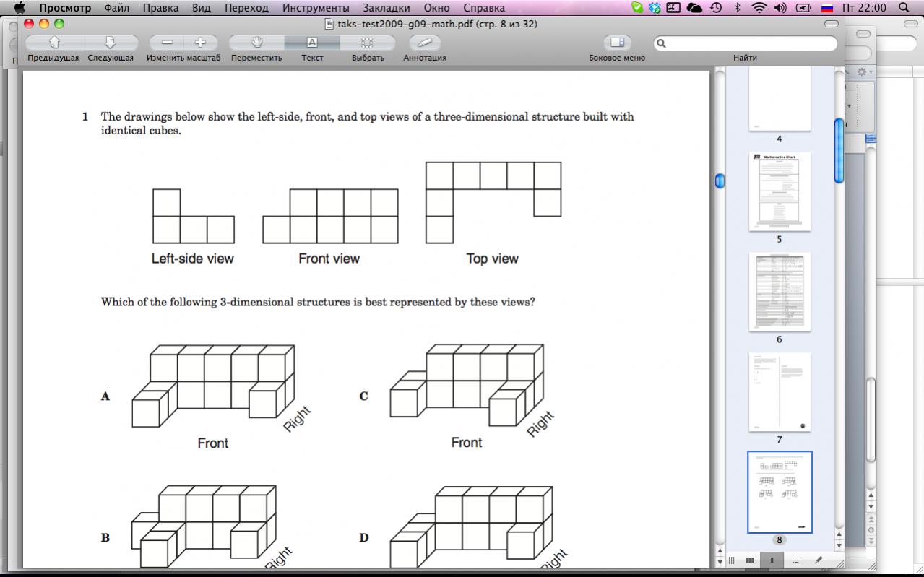This screenshot has height=577, width=924.
Task: Activate the Текст text selection mode
Action: point(312,43)
